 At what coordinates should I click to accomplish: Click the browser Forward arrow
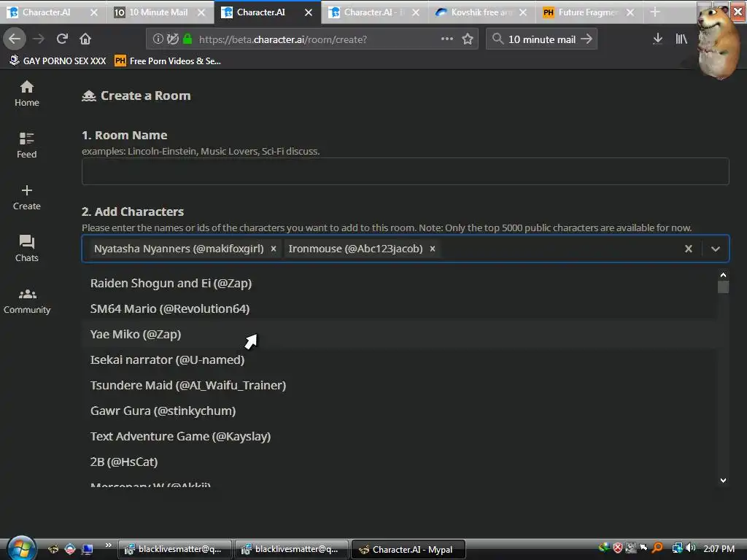click(x=39, y=39)
